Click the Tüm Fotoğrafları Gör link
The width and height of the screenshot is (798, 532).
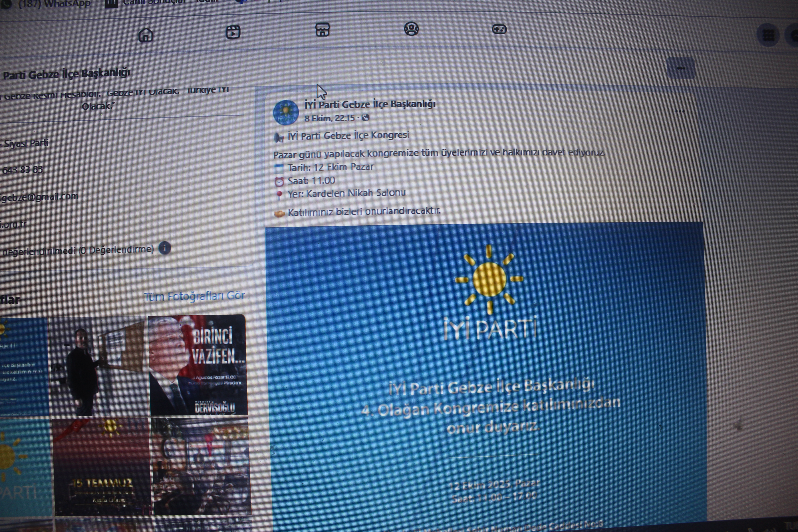pyautogui.click(x=194, y=296)
